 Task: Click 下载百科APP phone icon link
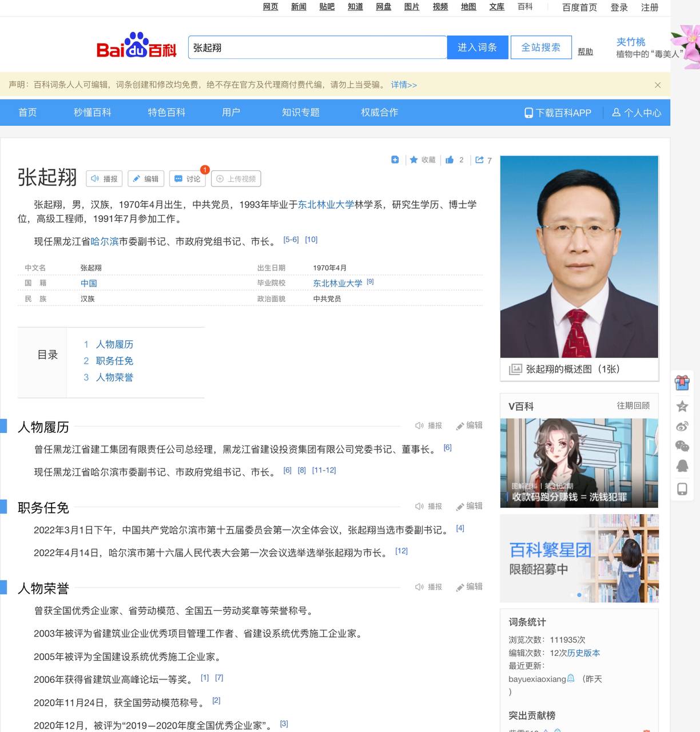point(558,113)
